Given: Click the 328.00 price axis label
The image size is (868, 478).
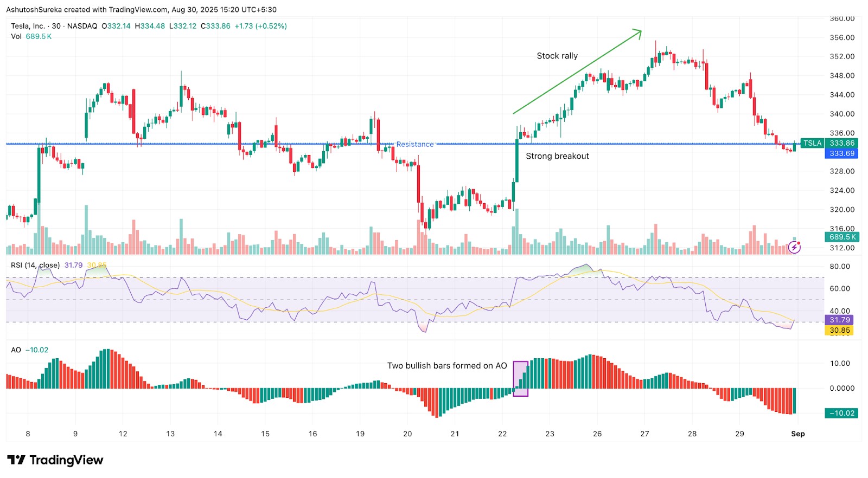Looking at the screenshot, I should click(842, 171).
